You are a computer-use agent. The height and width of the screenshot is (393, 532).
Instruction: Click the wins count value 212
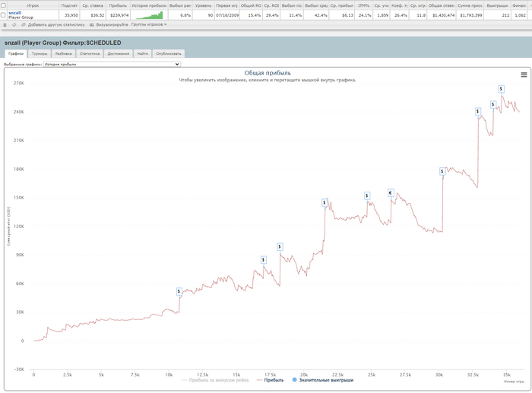505,15
